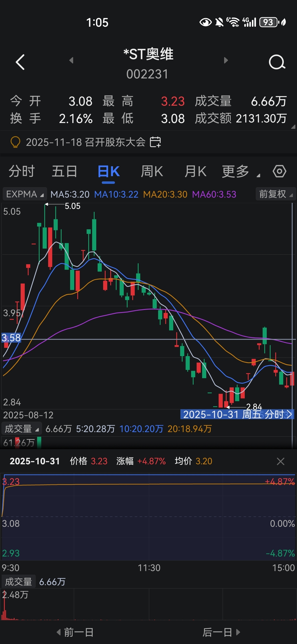This screenshot has width=297, height=644.
Task: Tap the stock name *ST奥维
Action: click(148, 54)
